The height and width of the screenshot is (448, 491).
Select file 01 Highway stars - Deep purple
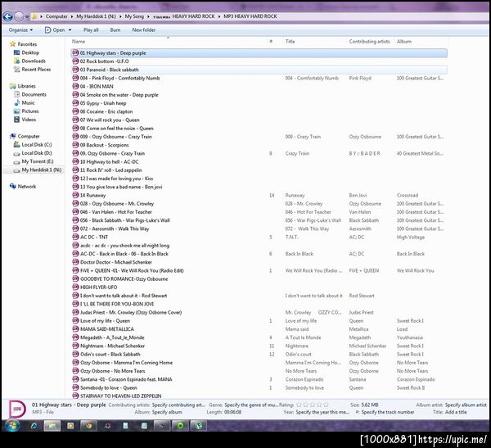click(x=259, y=53)
